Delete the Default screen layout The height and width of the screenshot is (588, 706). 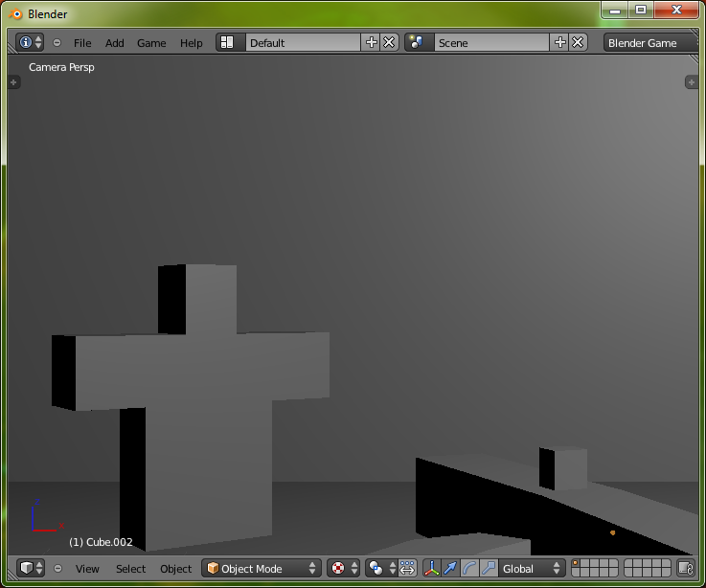click(389, 43)
